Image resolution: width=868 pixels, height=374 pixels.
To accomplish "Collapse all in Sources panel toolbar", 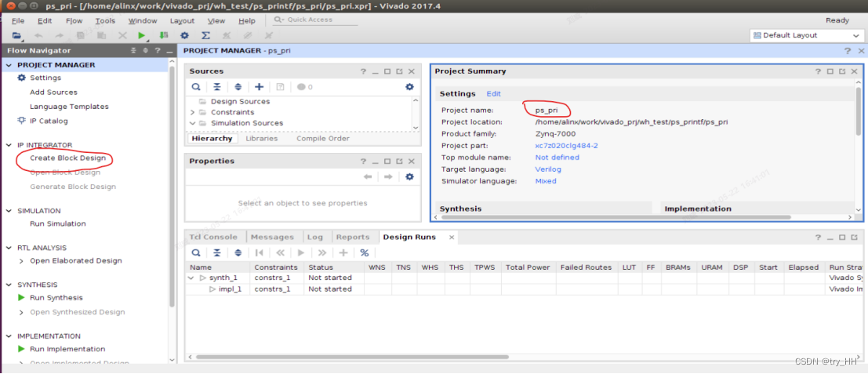I will tap(217, 87).
